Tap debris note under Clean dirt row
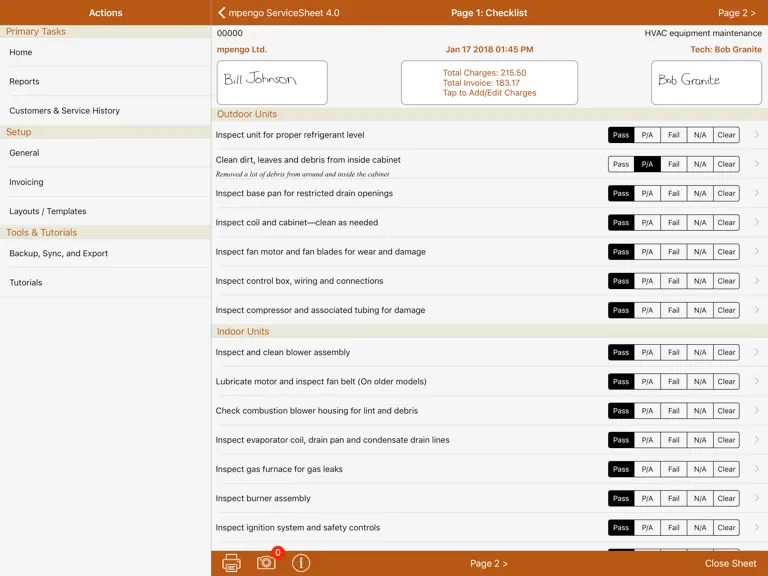768x576 pixels. click(x=302, y=174)
